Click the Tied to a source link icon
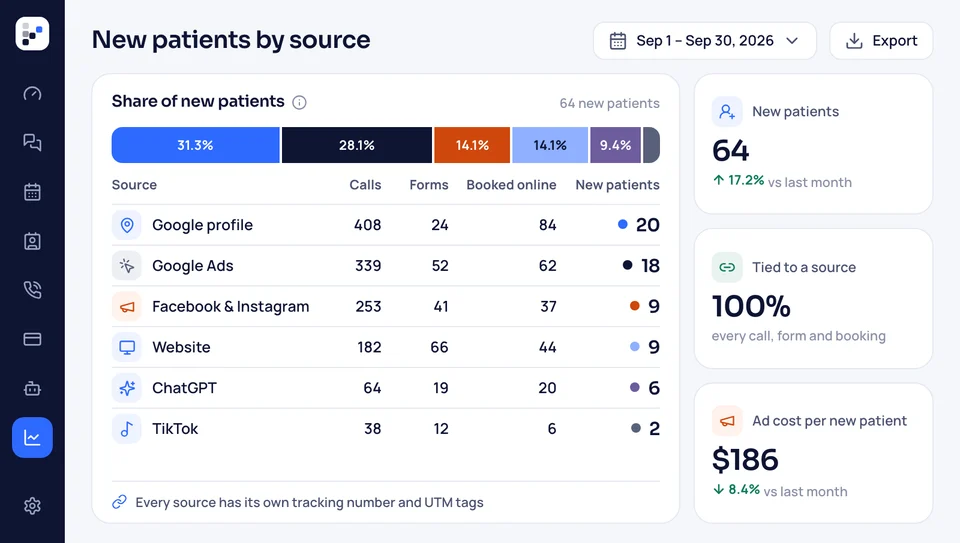This screenshot has width=960, height=543. (727, 267)
